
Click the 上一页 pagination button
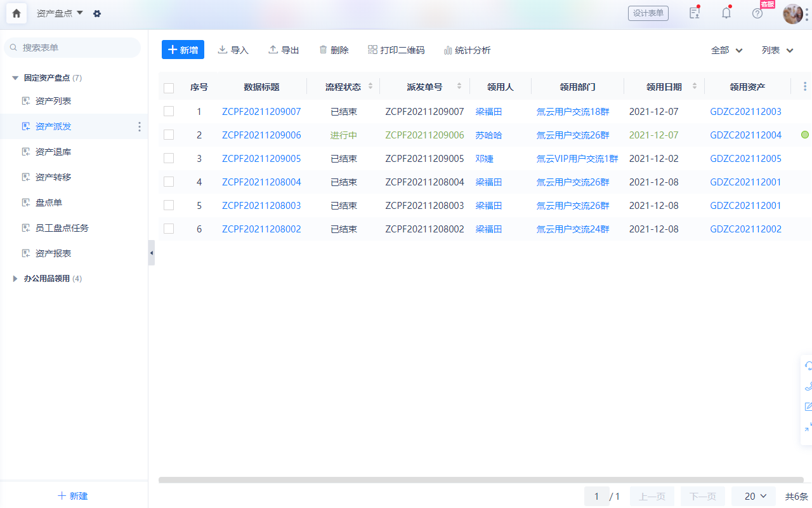(x=652, y=497)
